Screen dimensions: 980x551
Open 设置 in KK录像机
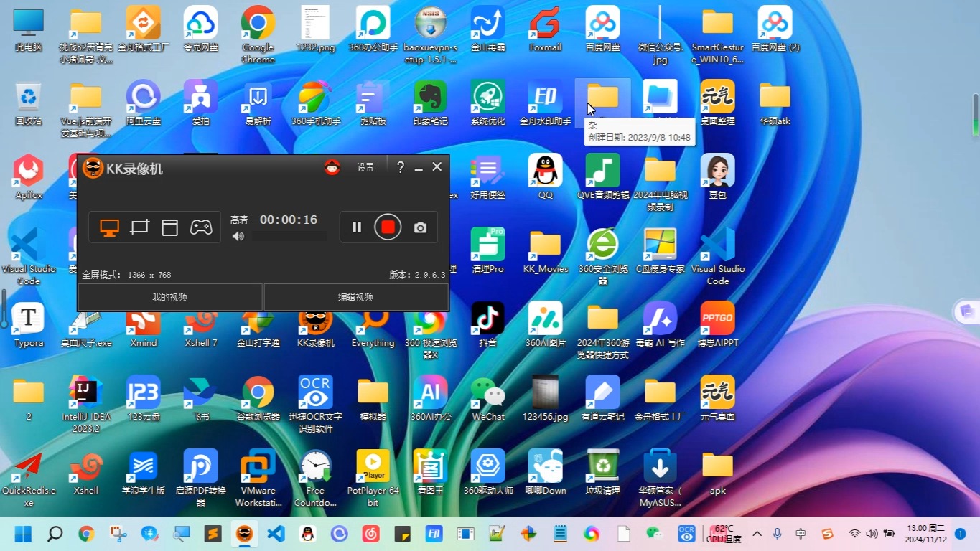365,167
